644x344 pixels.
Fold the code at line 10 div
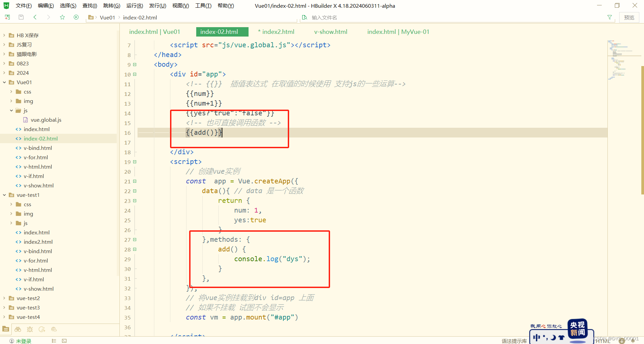coord(135,74)
